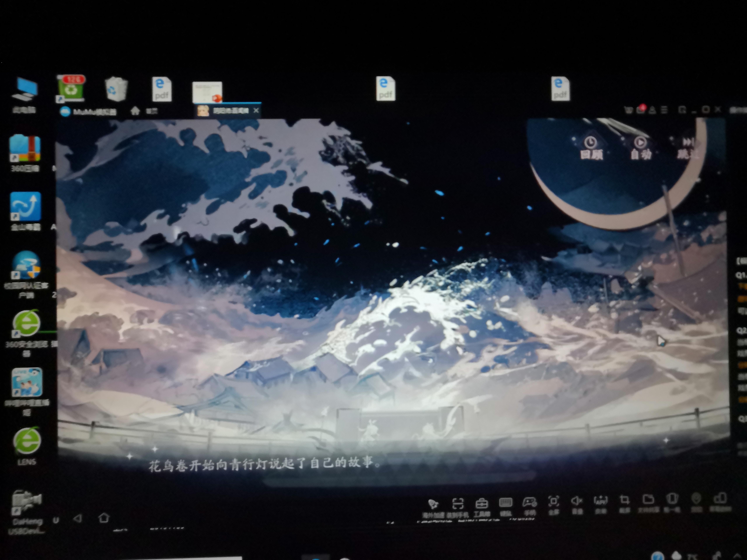
Task: Select the first pdf file icon on desktop
Action: click(x=162, y=89)
